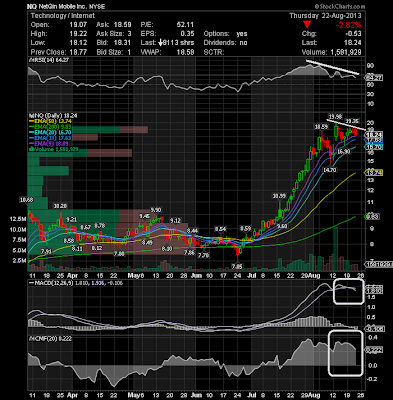Screen dimensions: 393x400
Task: Click the Prev Close value 18.77
Action: 78,52
